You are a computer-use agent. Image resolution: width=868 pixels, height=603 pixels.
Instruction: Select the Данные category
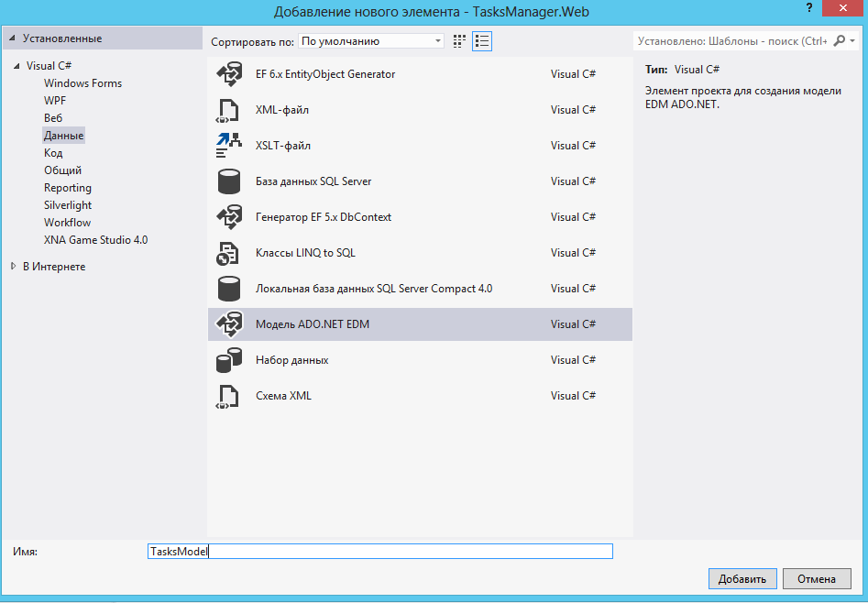(63, 136)
